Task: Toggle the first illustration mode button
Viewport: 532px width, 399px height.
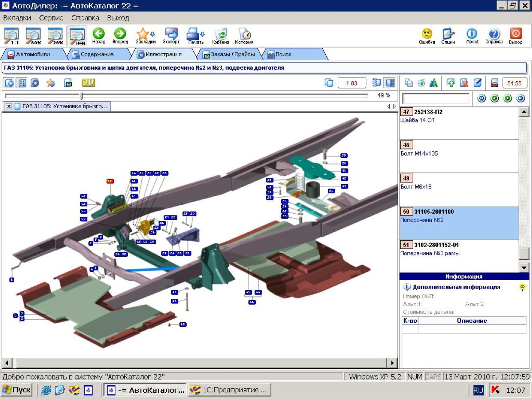Action: [x=9, y=83]
